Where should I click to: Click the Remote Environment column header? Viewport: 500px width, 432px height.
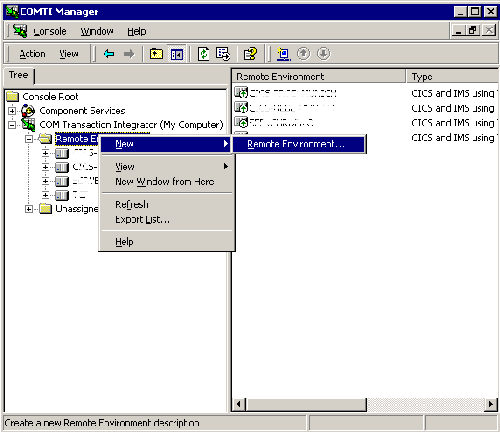tap(319, 77)
